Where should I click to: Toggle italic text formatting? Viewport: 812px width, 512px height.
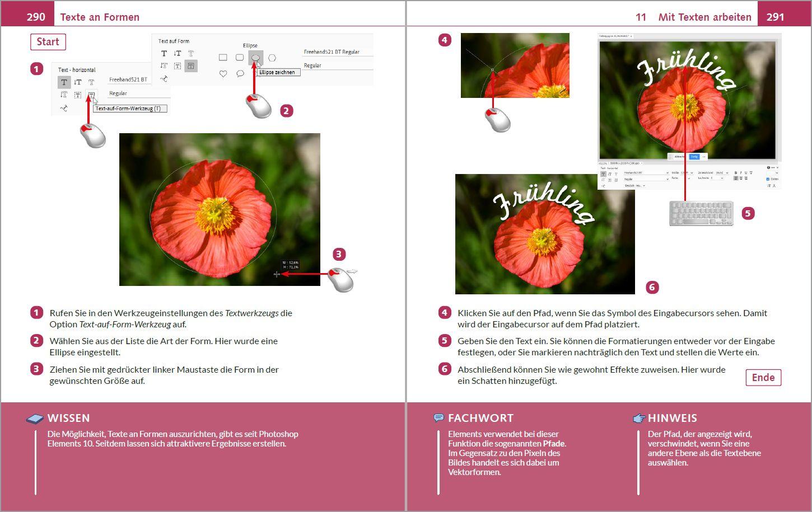tap(740, 173)
